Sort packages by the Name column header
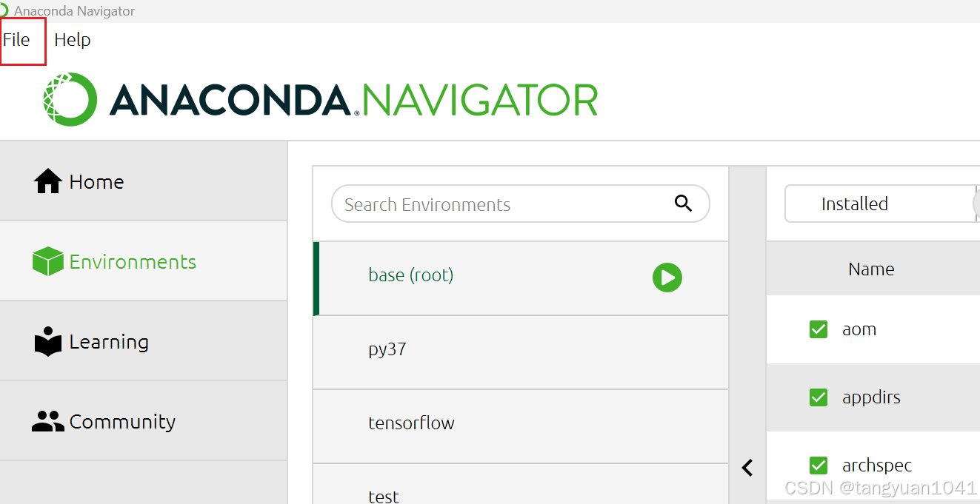Viewport: 980px width, 504px height. coord(871,269)
